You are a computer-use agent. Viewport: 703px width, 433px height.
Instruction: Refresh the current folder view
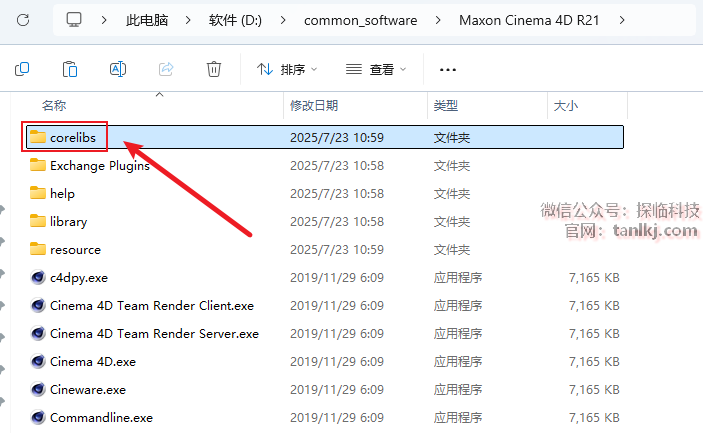23,20
